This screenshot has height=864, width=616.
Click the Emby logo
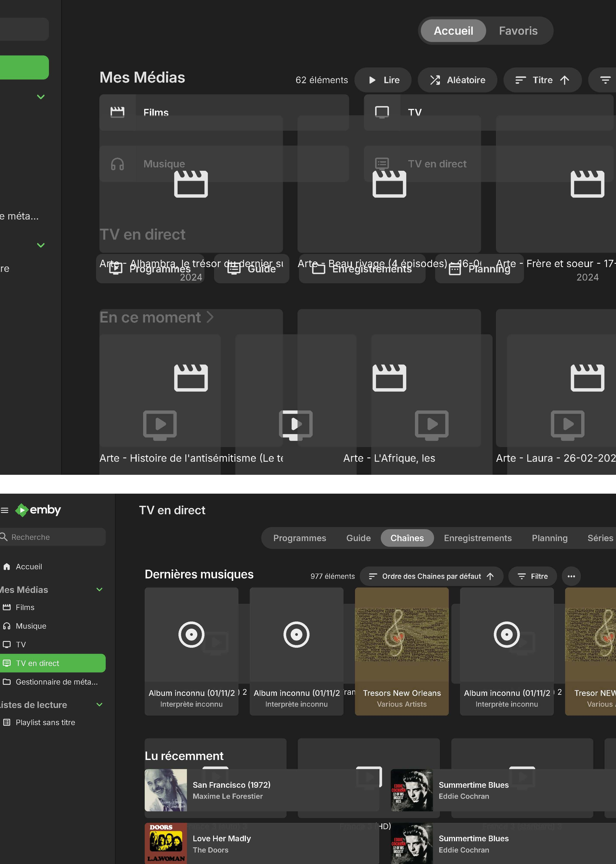tap(38, 510)
